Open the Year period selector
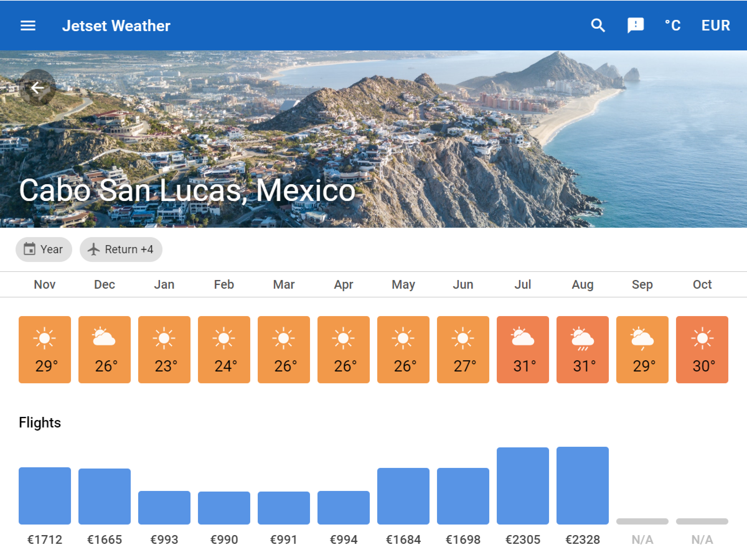Viewport: 747px width, 560px height. [x=44, y=249]
